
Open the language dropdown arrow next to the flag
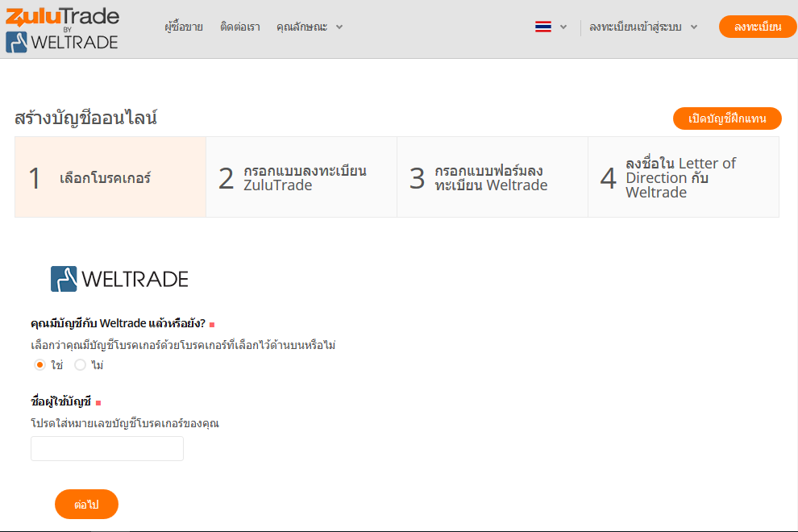click(x=563, y=27)
